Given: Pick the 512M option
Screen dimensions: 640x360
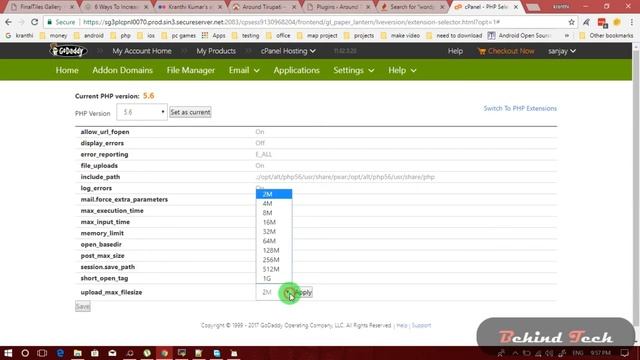Looking at the screenshot, I should click(x=274, y=269).
